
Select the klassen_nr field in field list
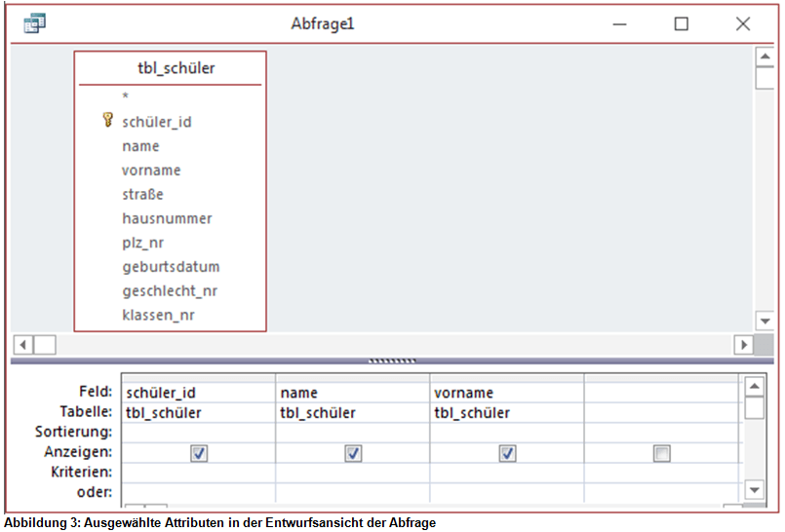(x=158, y=315)
